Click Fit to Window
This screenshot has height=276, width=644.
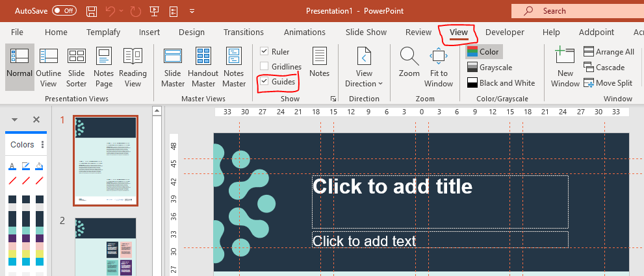coord(439,68)
